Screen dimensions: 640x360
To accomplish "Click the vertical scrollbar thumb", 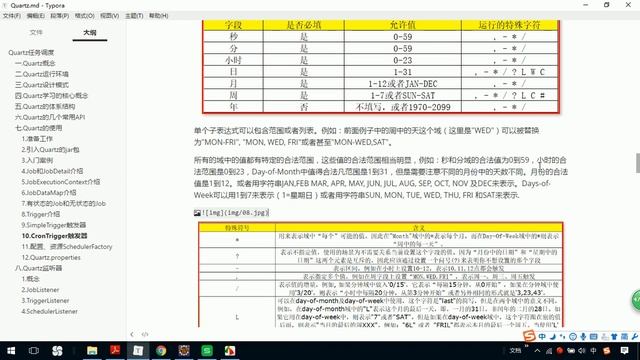I will click(x=638, y=163).
